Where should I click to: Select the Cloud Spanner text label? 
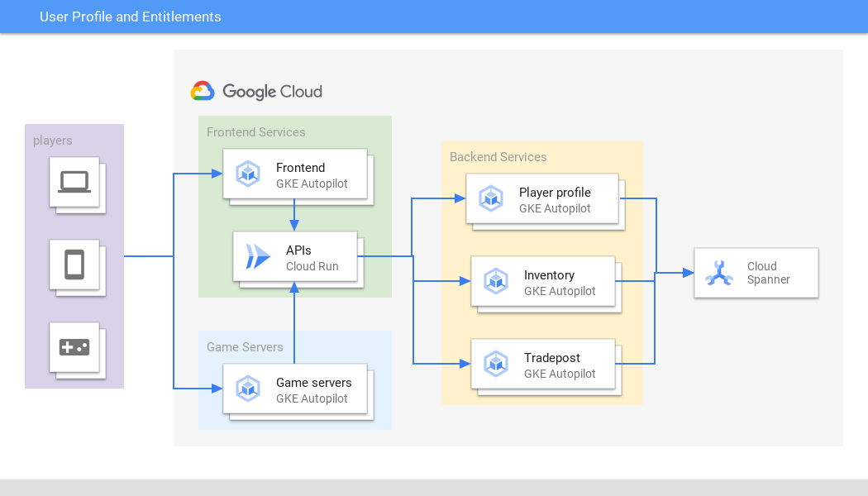coord(768,273)
